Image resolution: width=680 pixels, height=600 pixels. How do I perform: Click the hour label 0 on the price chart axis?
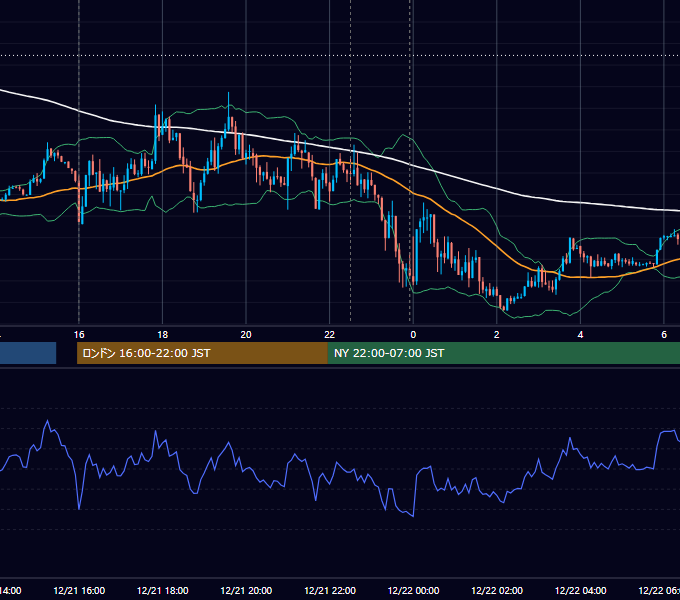point(413,335)
